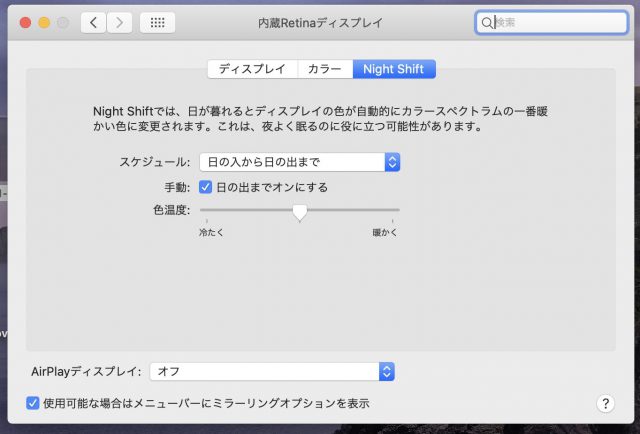Select the Night Shift tab
This screenshot has width=640, height=434.
click(x=394, y=69)
